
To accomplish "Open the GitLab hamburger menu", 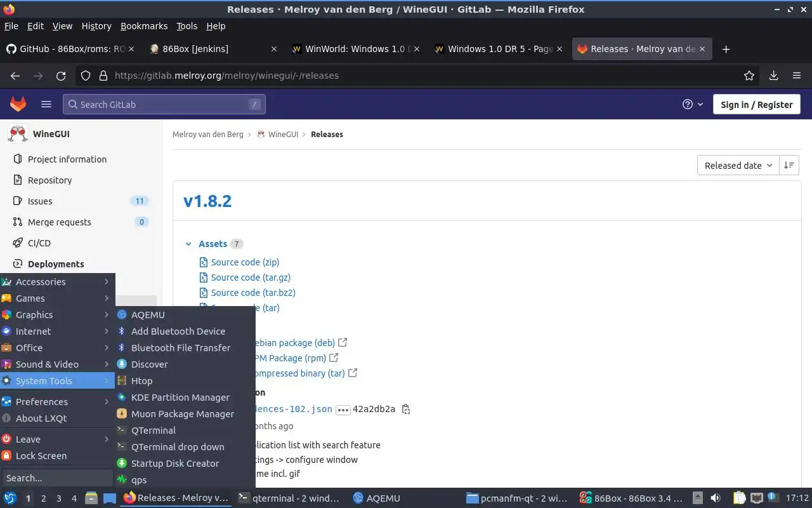I will click(x=46, y=104).
